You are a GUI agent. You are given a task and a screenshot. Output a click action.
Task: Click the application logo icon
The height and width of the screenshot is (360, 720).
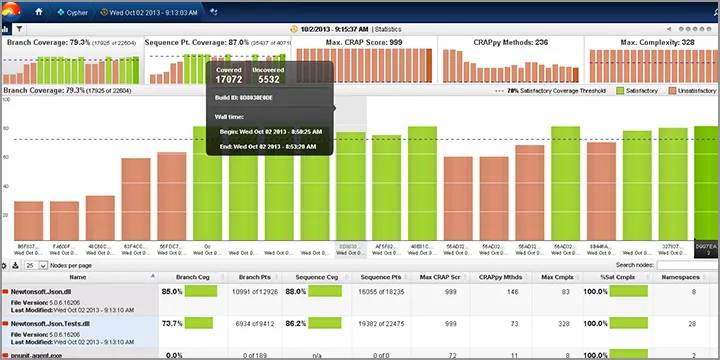click(x=11, y=11)
